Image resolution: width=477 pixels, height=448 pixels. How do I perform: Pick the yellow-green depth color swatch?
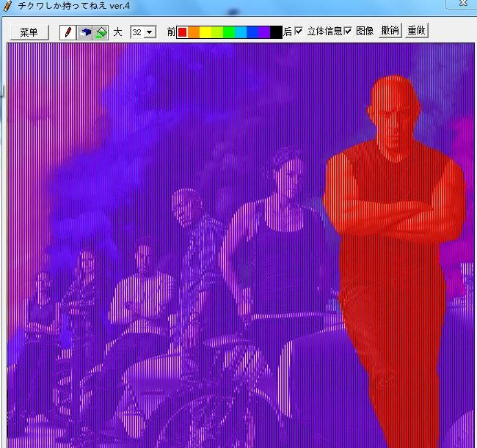coord(217,32)
